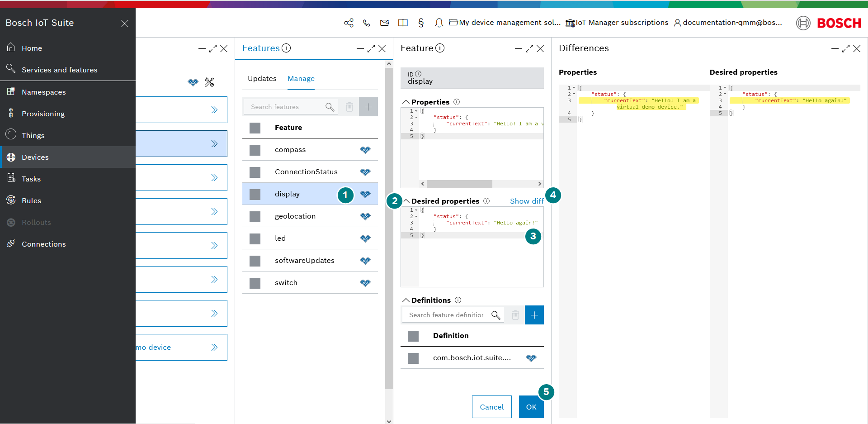Screen dimensions: 868x424
Task: Check the led feature checkbox
Action: click(x=255, y=238)
